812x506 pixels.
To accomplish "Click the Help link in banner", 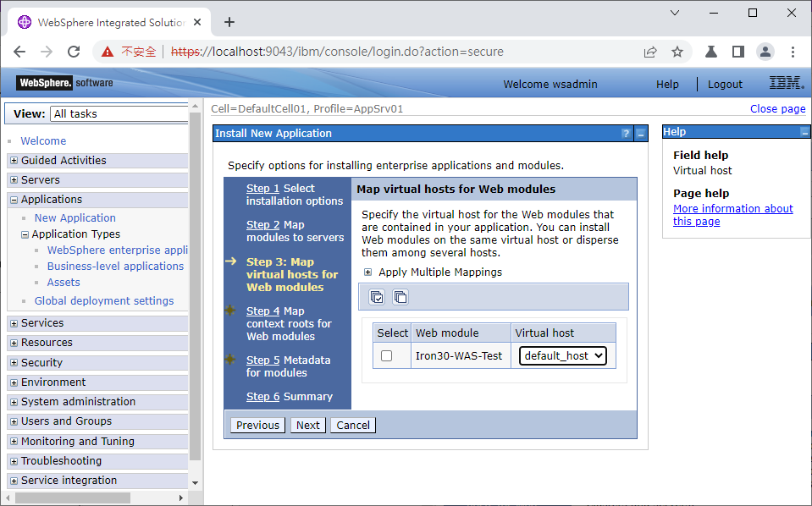I will (667, 85).
